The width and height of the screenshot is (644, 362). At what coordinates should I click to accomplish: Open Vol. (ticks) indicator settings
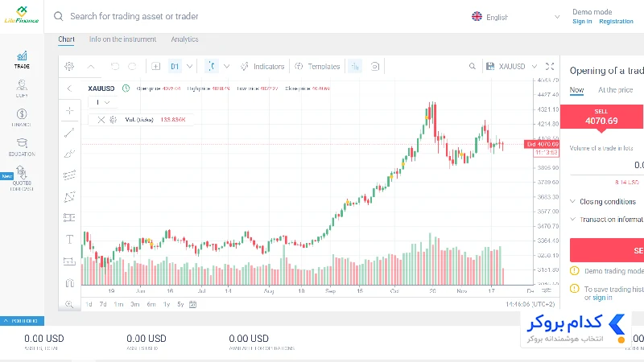tap(114, 120)
